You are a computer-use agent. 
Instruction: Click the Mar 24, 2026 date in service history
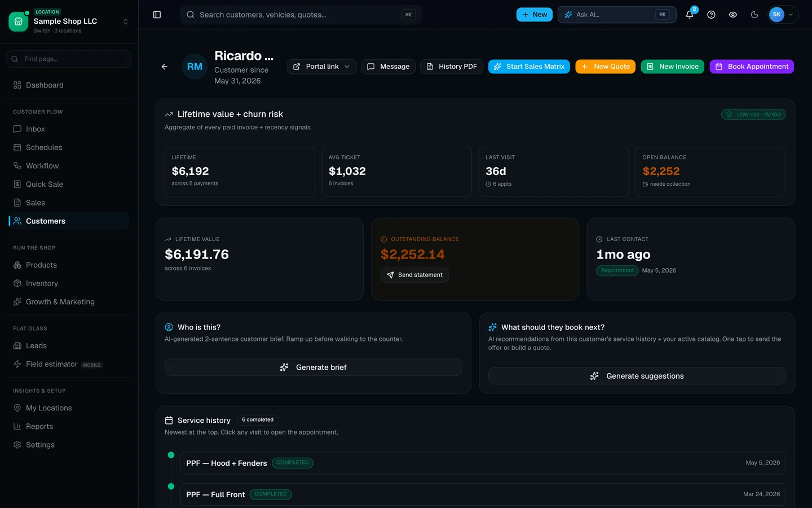[761, 494]
